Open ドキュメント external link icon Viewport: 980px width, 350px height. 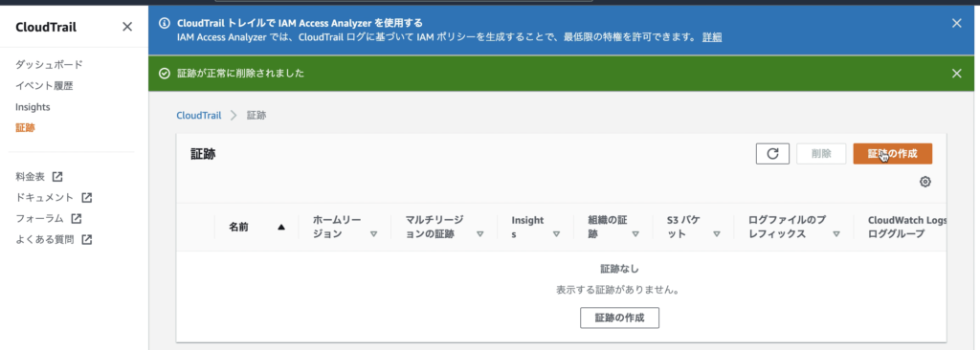[87, 198]
